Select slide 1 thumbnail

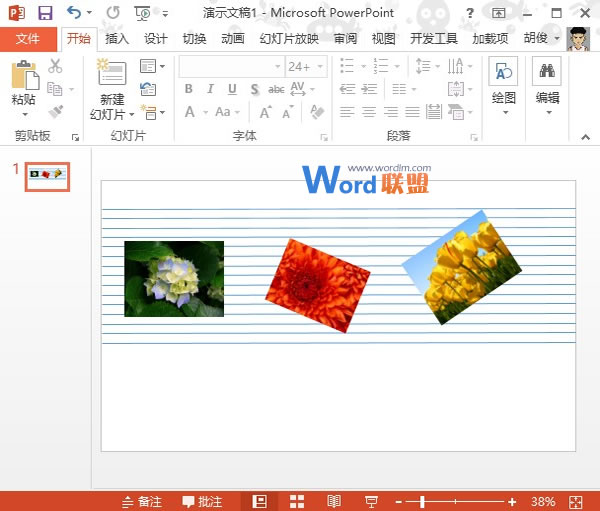(x=47, y=176)
